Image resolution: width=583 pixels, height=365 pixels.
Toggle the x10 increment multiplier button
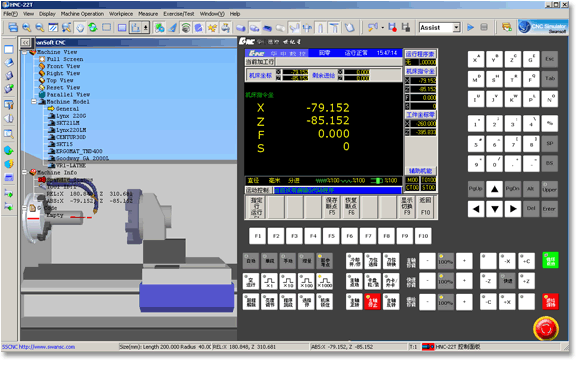point(288,281)
